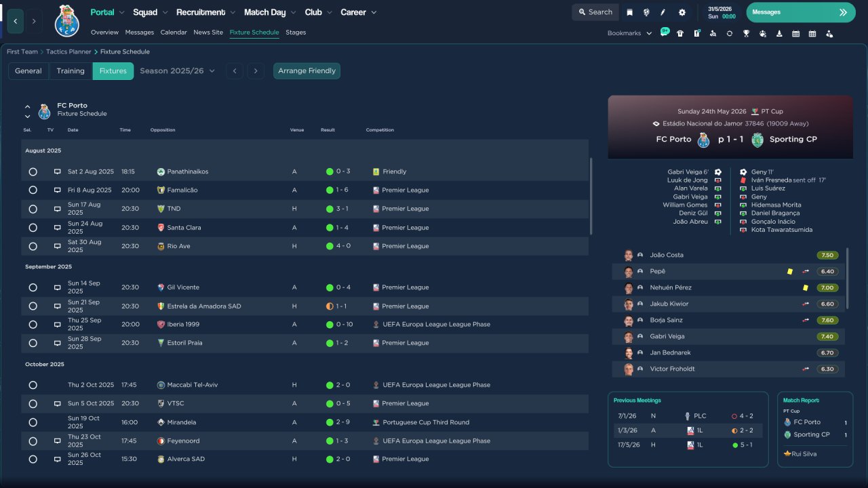This screenshot has width=868, height=488.
Task: Click the red card icon next to Iván Fresneda
Action: 743,180
